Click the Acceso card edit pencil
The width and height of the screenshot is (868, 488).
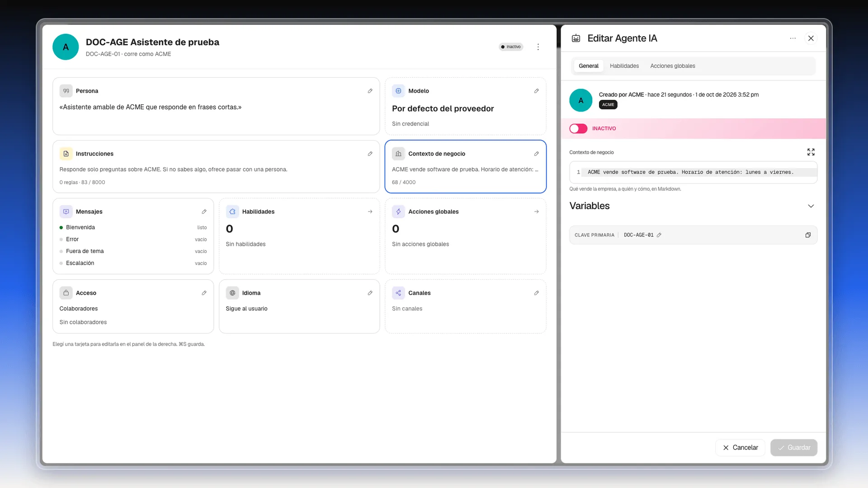tap(204, 293)
